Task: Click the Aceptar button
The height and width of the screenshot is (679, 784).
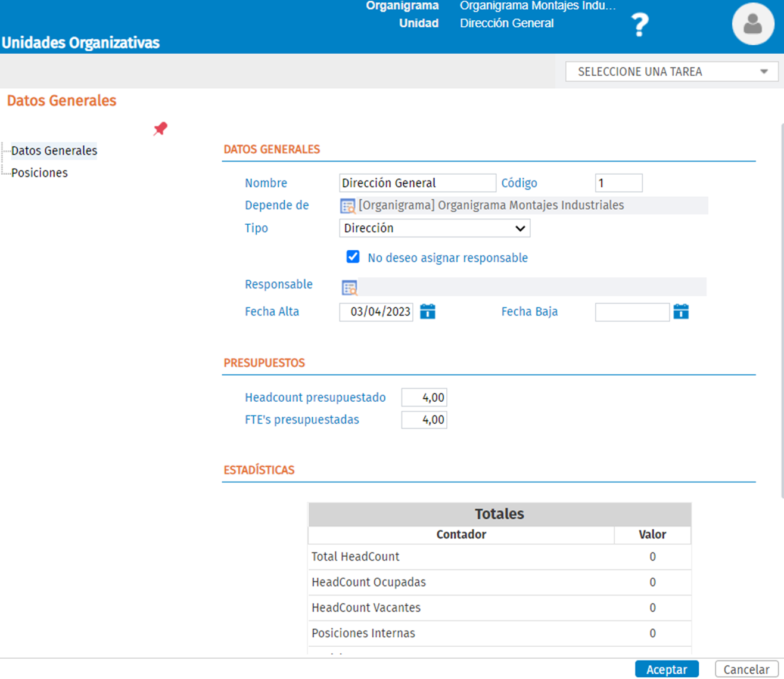Action: (x=667, y=669)
